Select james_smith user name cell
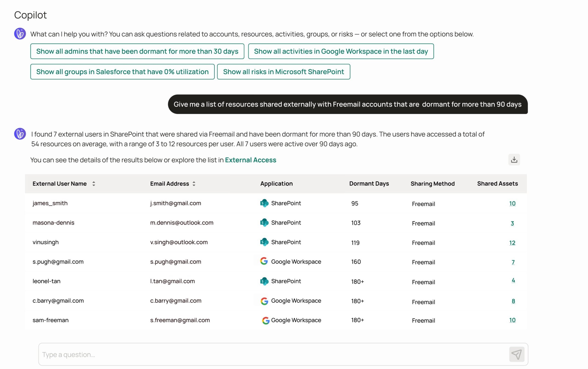Screen dimensions: 588x369 pos(50,203)
